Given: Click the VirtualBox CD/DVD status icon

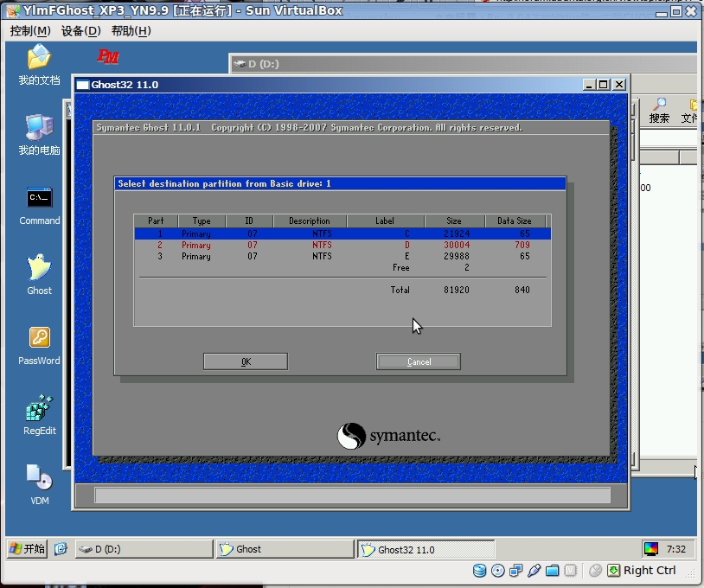Looking at the screenshot, I should click(498, 571).
